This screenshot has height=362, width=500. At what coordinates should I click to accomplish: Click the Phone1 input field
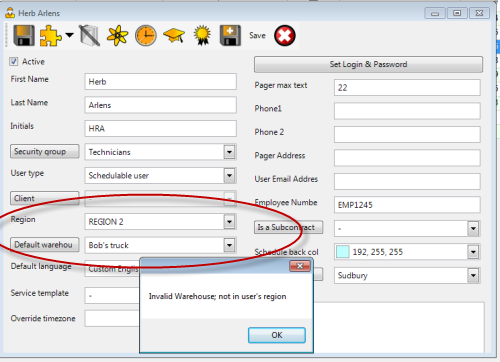point(407,111)
